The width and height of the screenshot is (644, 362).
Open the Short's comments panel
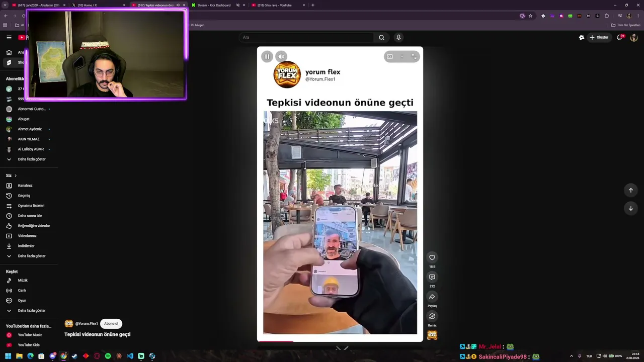click(x=432, y=277)
